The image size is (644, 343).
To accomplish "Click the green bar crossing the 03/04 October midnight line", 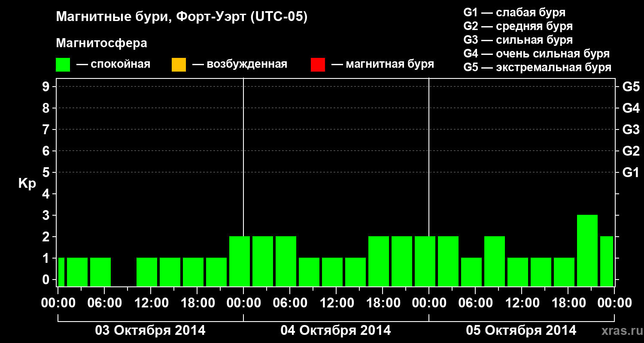I will pyautogui.click(x=240, y=261).
